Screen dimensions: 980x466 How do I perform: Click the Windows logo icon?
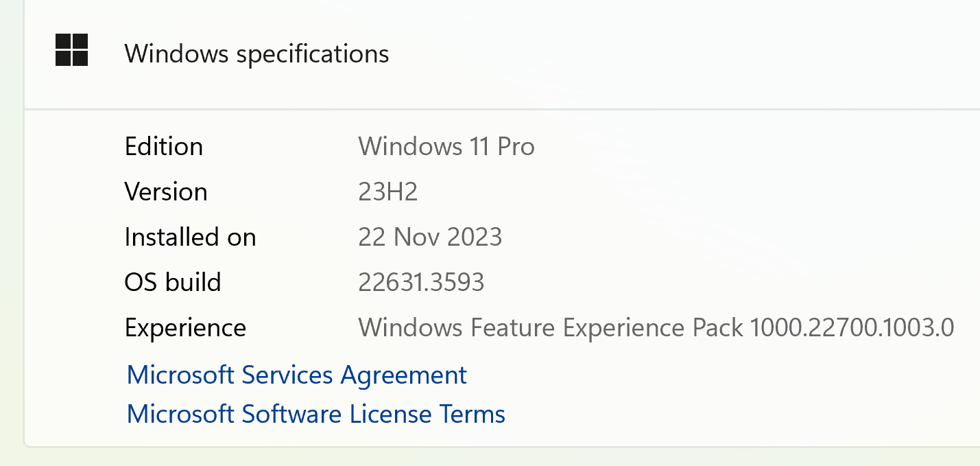[71, 50]
